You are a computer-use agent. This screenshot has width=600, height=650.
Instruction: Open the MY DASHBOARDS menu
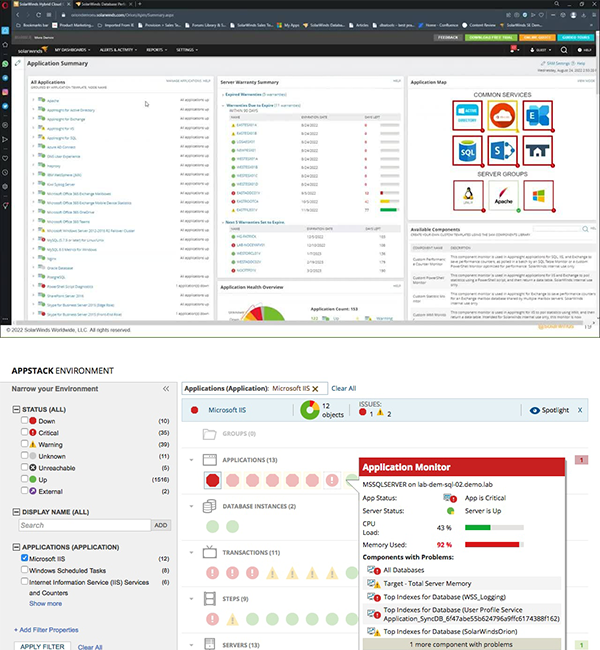click(72, 50)
